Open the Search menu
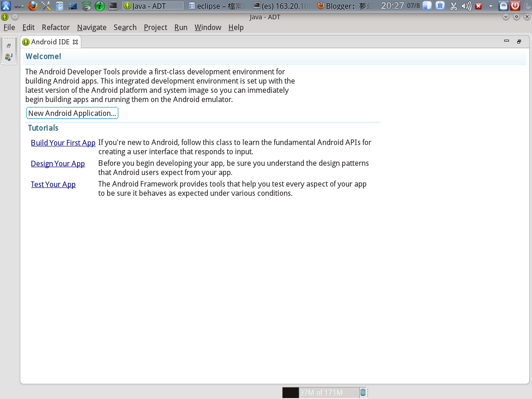The image size is (532, 399). click(125, 28)
